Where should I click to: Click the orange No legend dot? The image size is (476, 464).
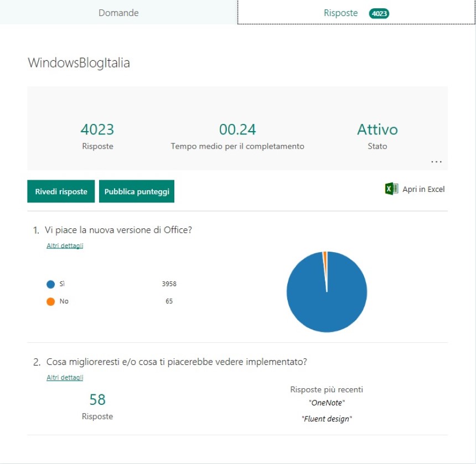pyautogui.click(x=51, y=301)
